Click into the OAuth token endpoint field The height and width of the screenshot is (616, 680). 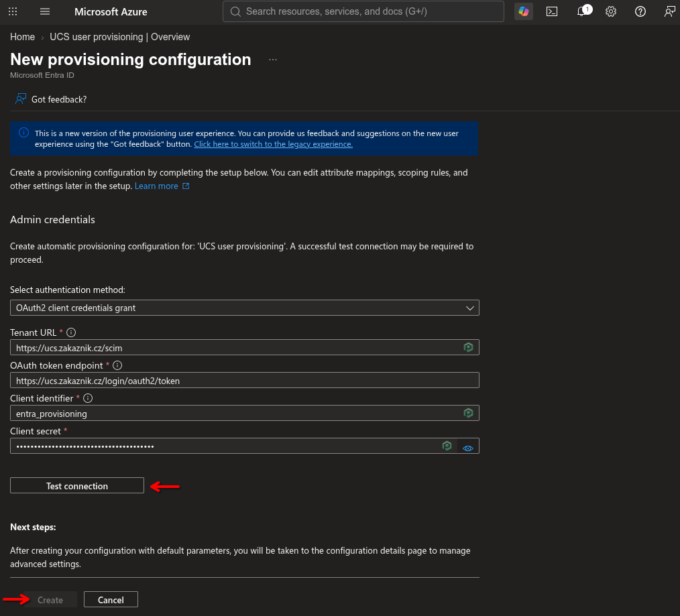(245, 380)
